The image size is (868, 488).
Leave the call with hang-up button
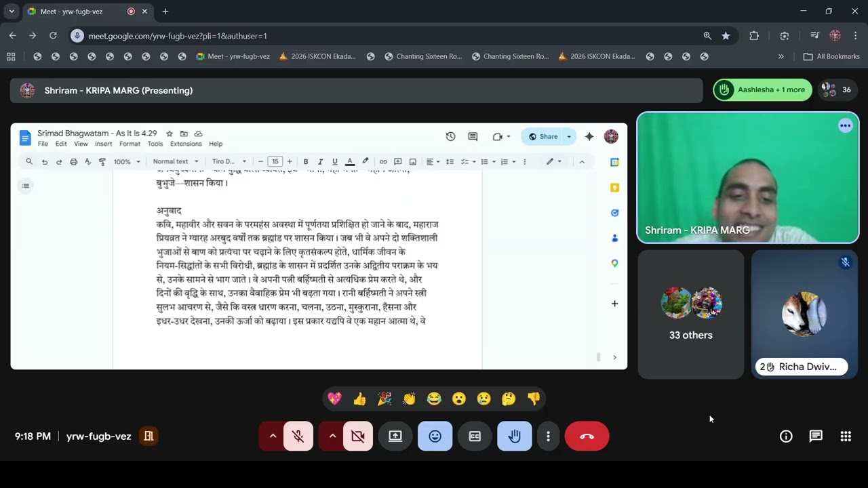click(x=587, y=436)
